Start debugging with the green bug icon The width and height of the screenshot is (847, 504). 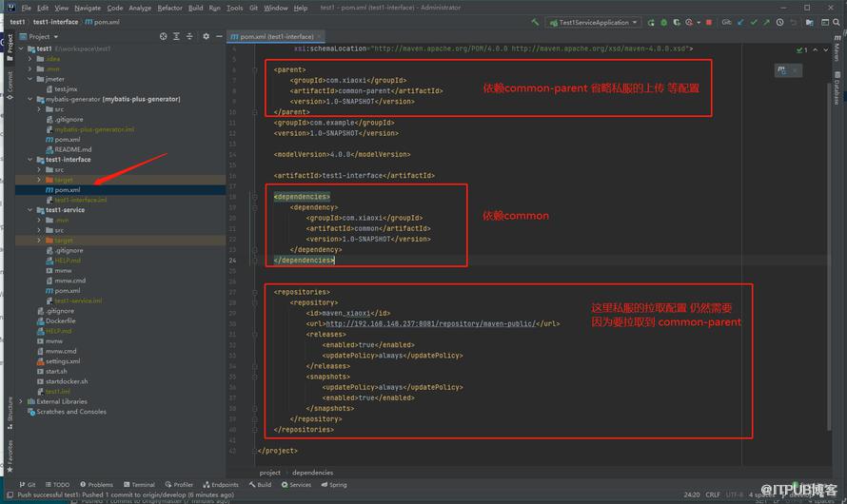pos(664,23)
